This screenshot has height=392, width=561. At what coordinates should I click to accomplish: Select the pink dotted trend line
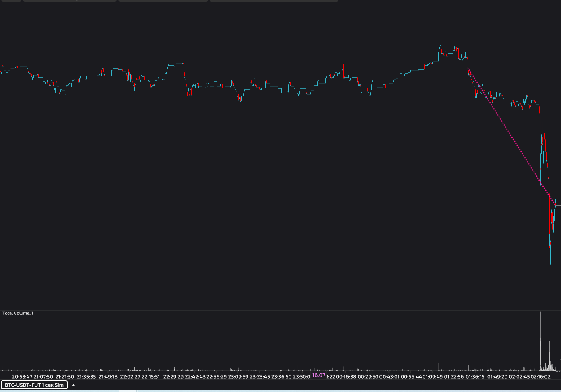(x=511, y=137)
